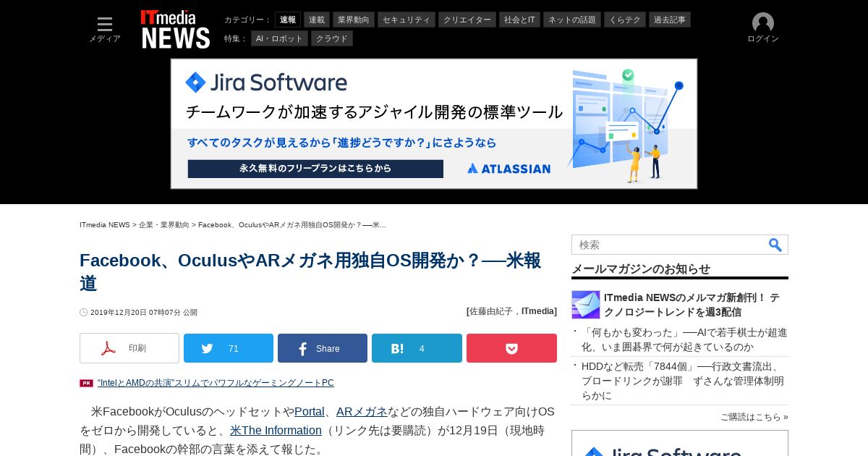The width and height of the screenshot is (868, 456).
Task: Click the ARメガネ link in article
Action: (x=362, y=412)
